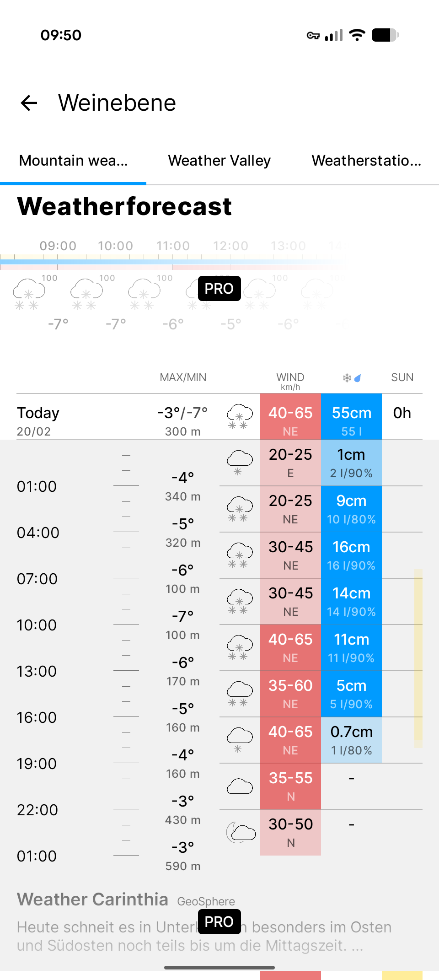Select the Mountain weather tab

(x=73, y=161)
